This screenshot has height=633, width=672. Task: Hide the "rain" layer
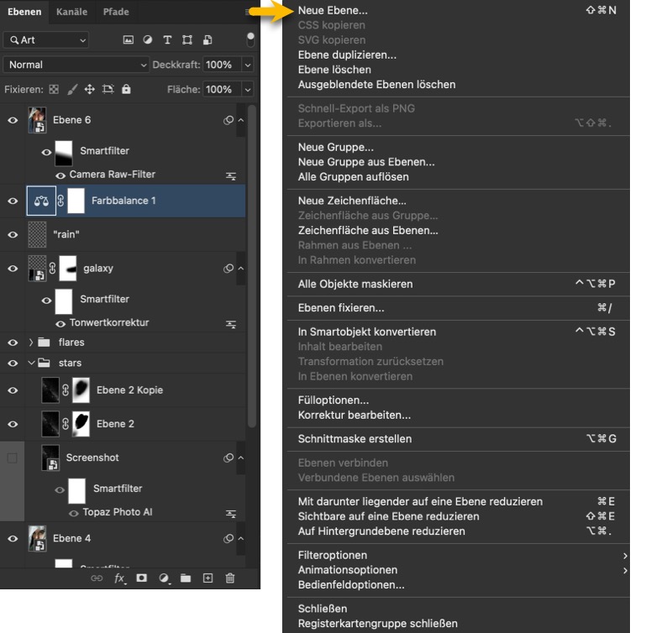pyautogui.click(x=13, y=234)
